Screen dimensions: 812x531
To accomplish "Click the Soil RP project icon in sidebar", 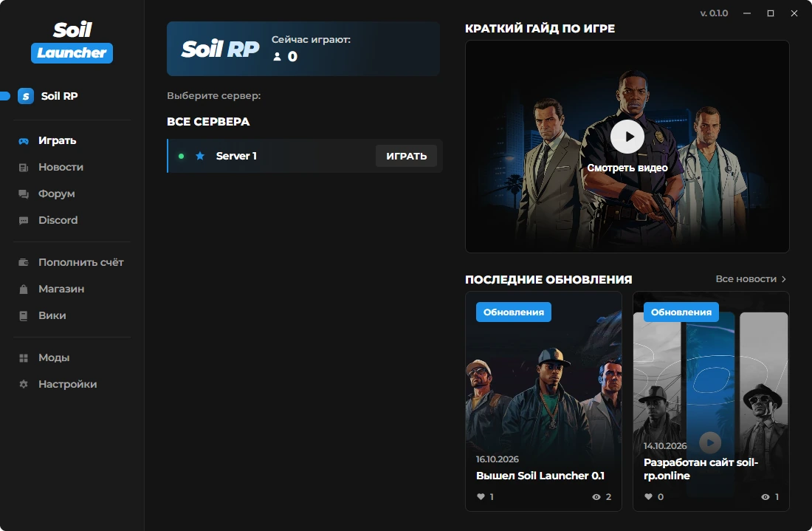I will pyautogui.click(x=26, y=96).
